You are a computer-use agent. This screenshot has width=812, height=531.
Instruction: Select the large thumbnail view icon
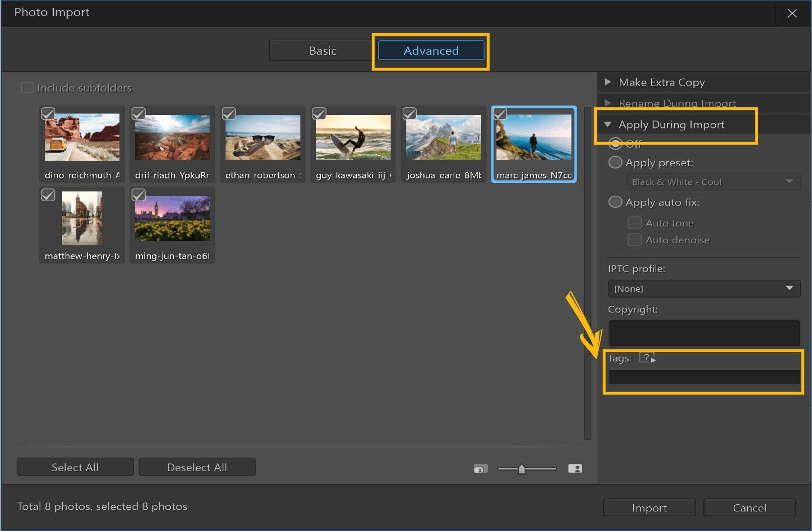(x=575, y=468)
